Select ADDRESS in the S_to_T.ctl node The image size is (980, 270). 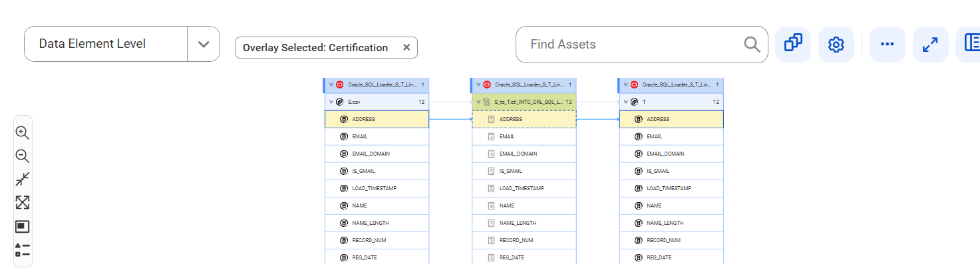524,119
